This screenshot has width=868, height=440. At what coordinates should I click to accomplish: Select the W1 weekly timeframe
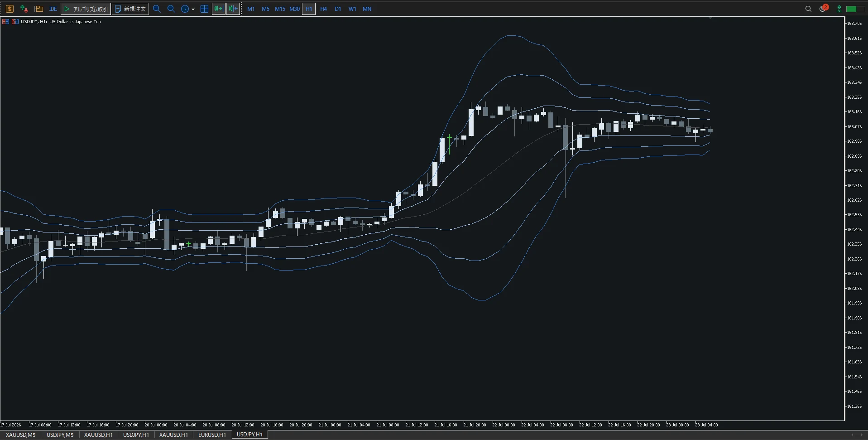(x=352, y=9)
